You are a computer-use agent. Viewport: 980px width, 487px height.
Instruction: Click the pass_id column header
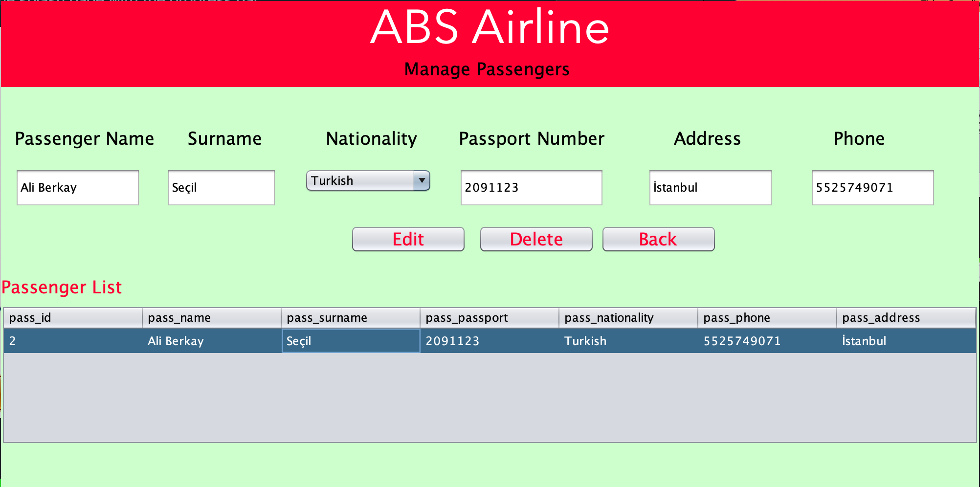pyautogui.click(x=72, y=317)
